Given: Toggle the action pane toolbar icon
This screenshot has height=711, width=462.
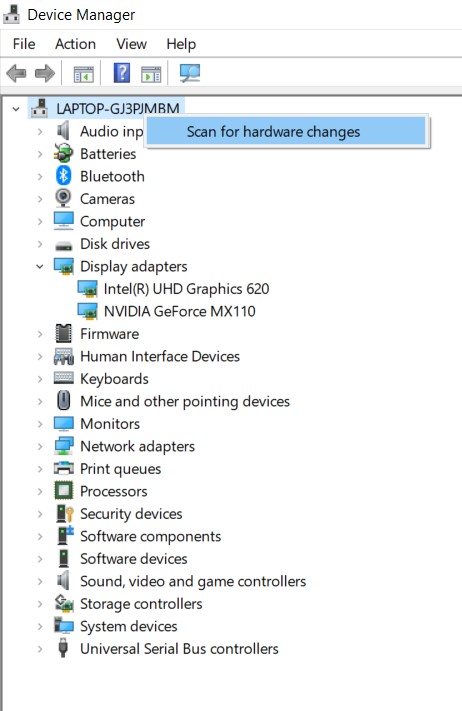Looking at the screenshot, I should pos(151,73).
